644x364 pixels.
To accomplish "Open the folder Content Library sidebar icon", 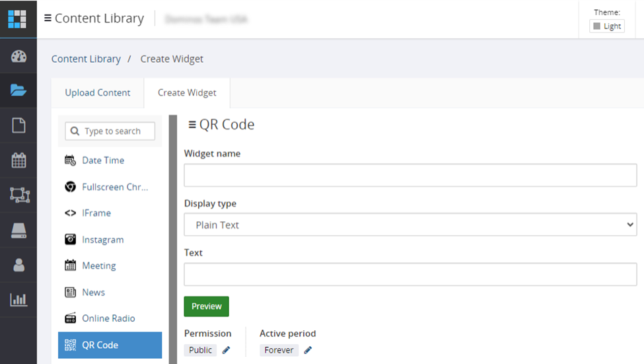I will [18, 90].
